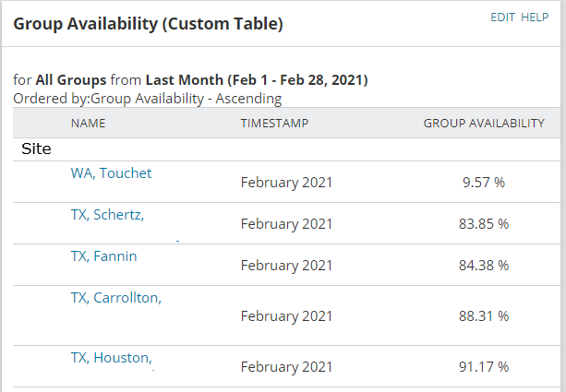Image resolution: width=566 pixels, height=392 pixels.
Task: Click the Ordered by Group Availability text
Action: tap(148, 98)
